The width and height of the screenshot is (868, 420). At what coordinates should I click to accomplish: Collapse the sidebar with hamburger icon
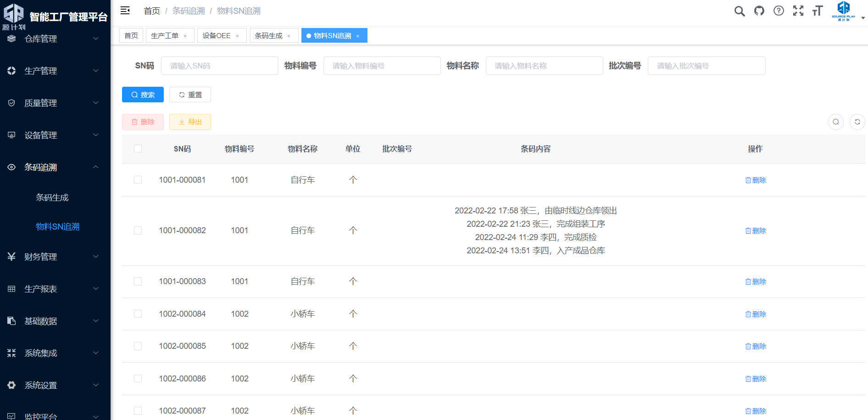pyautogui.click(x=125, y=11)
